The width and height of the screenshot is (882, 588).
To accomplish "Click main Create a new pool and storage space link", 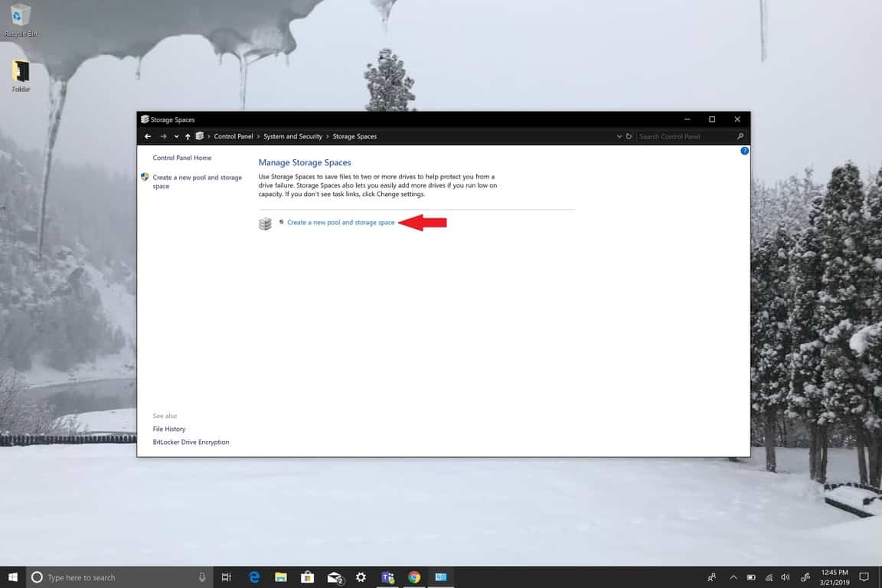I will 341,222.
